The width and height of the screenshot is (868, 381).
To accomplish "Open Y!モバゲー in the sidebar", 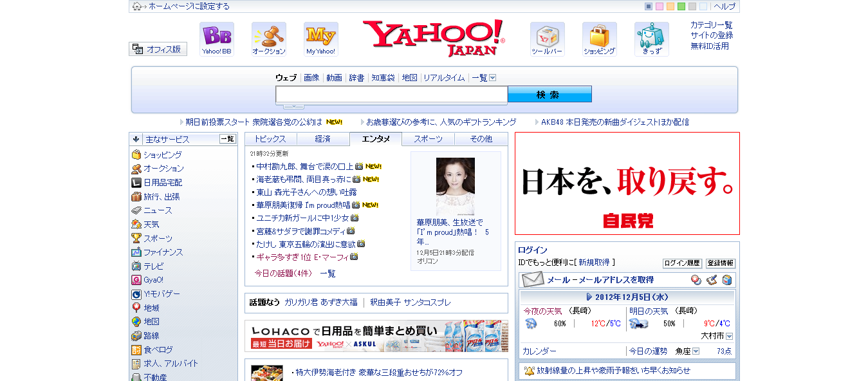I will (x=162, y=294).
